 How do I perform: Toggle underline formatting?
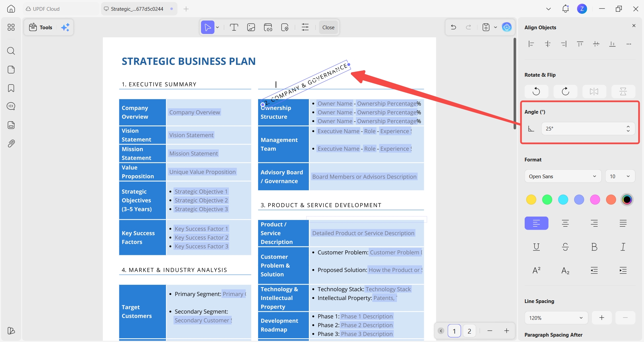(536, 247)
